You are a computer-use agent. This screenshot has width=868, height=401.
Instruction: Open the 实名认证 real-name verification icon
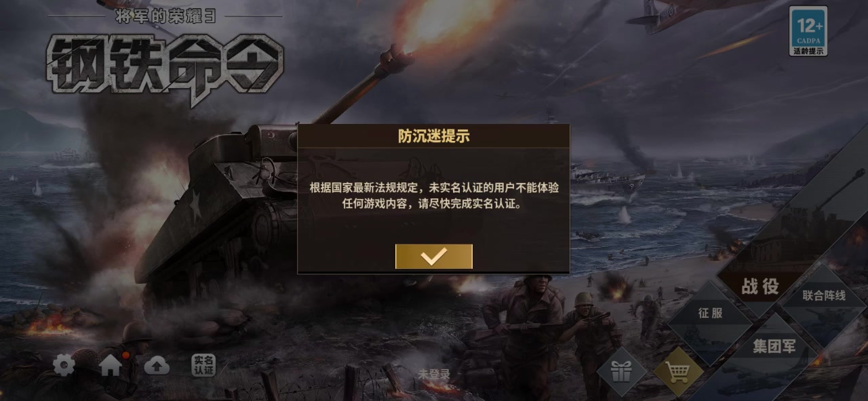[x=203, y=365]
